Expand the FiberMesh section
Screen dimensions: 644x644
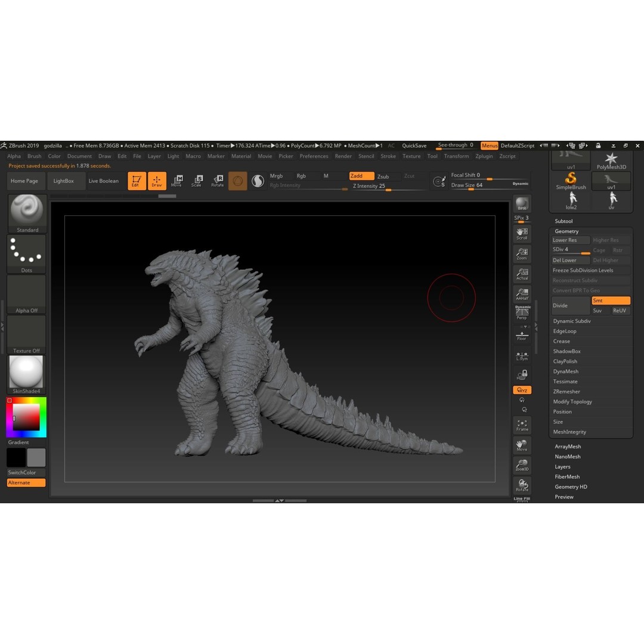pos(567,477)
